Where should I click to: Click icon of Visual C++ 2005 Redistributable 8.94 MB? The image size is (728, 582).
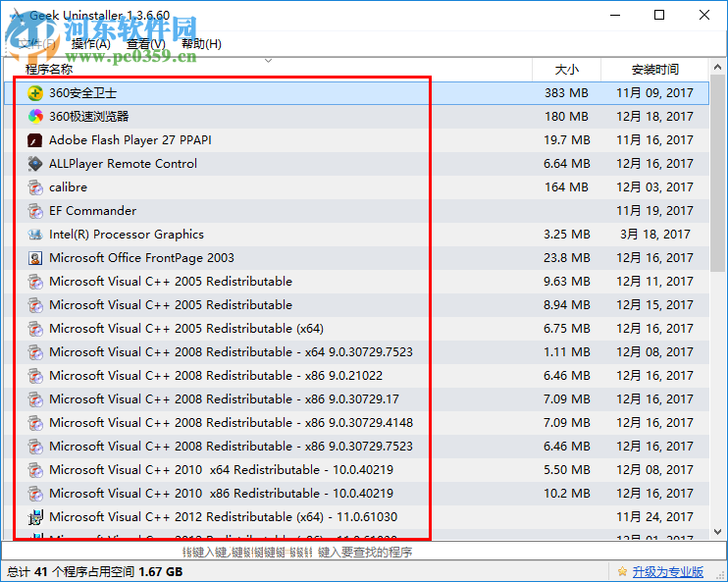35,305
